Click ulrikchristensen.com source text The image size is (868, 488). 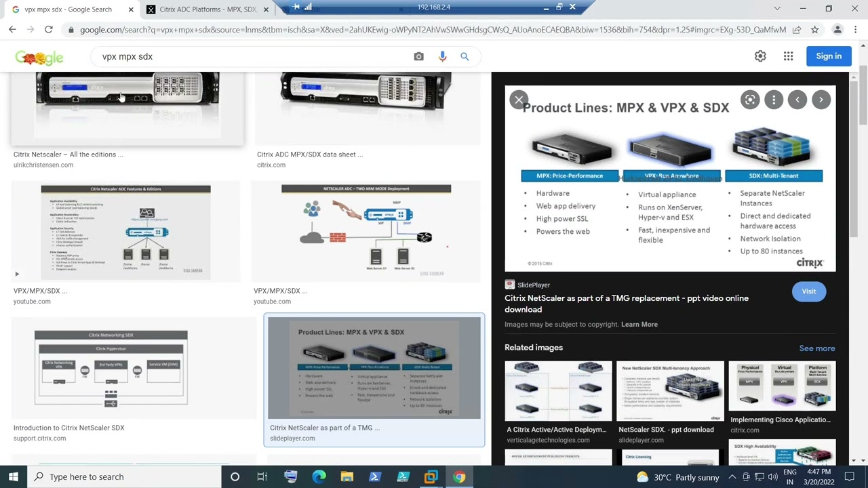point(43,165)
